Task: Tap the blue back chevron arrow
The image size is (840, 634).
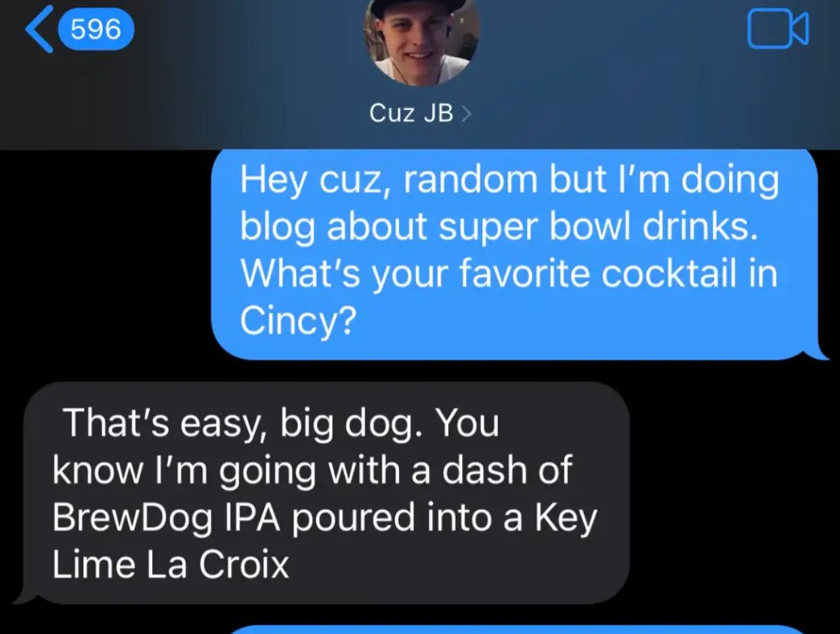Action: 39,29
